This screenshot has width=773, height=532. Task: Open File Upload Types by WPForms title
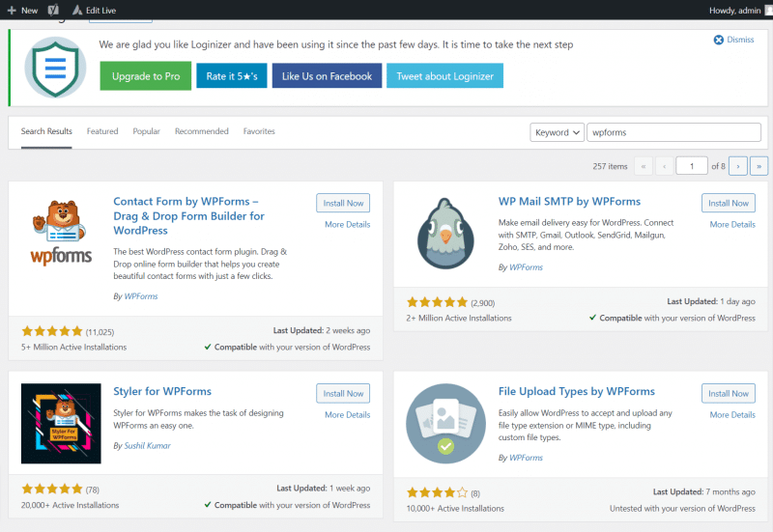click(576, 391)
